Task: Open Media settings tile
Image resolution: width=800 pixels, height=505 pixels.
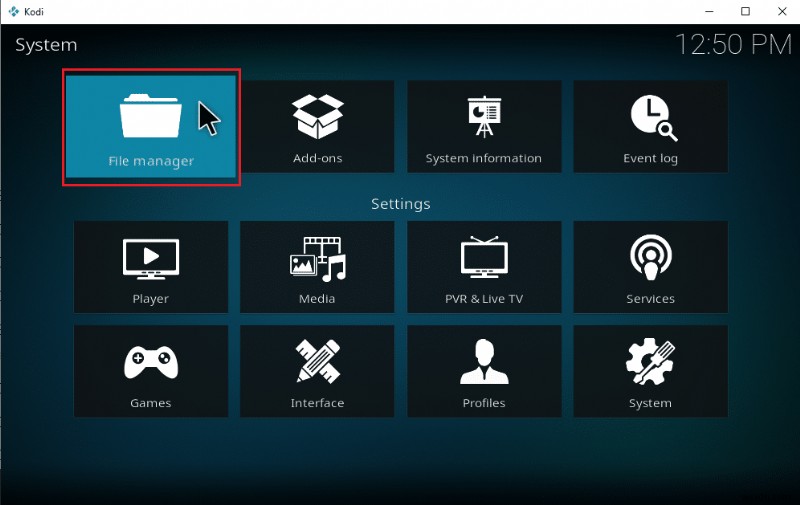Action: click(317, 267)
